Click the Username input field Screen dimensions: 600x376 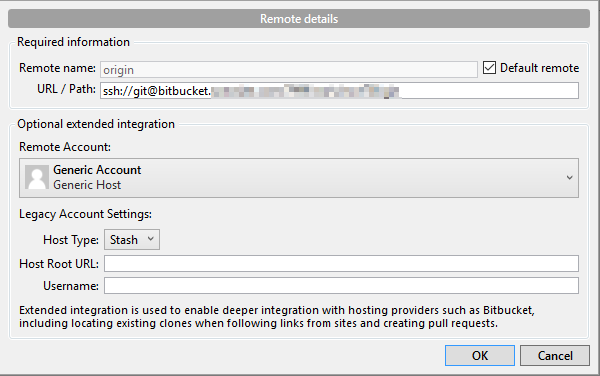(x=341, y=286)
